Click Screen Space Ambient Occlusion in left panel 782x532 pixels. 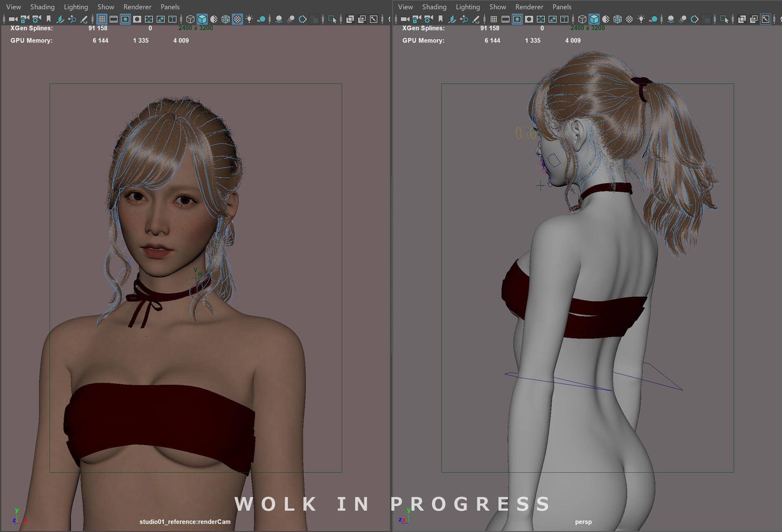click(279, 19)
